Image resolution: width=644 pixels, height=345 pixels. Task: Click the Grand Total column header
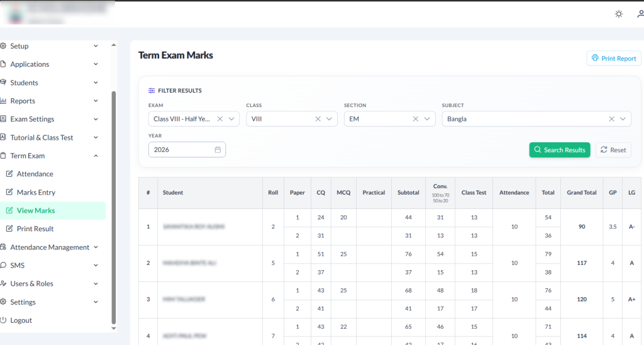[582, 193]
